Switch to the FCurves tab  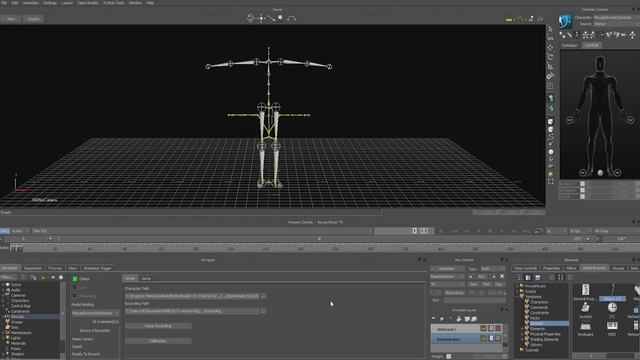(55, 268)
